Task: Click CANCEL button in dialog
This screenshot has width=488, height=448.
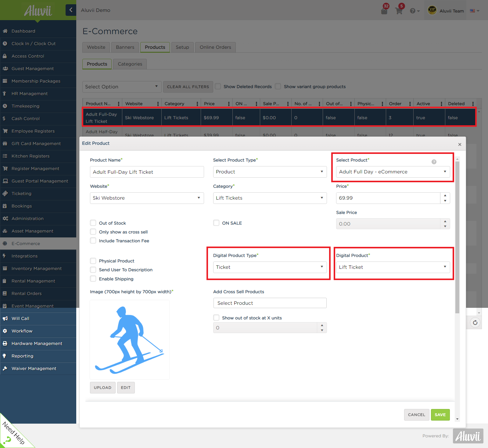Action: pos(417,415)
